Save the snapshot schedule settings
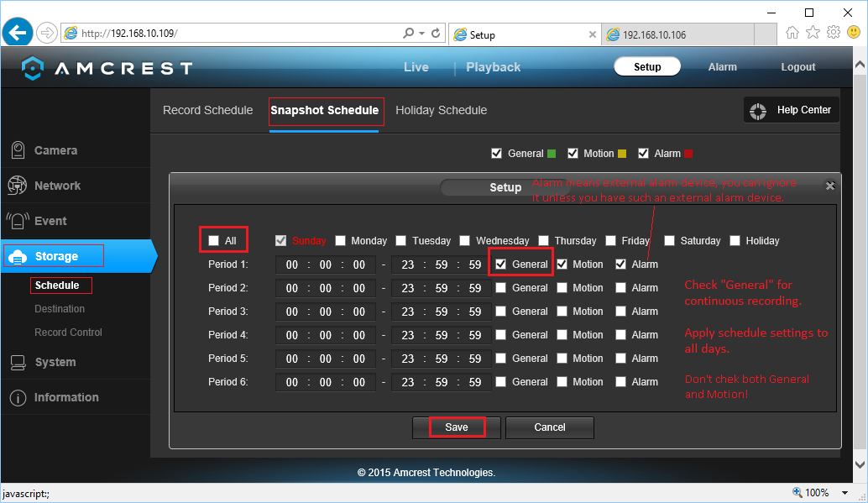 [457, 427]
